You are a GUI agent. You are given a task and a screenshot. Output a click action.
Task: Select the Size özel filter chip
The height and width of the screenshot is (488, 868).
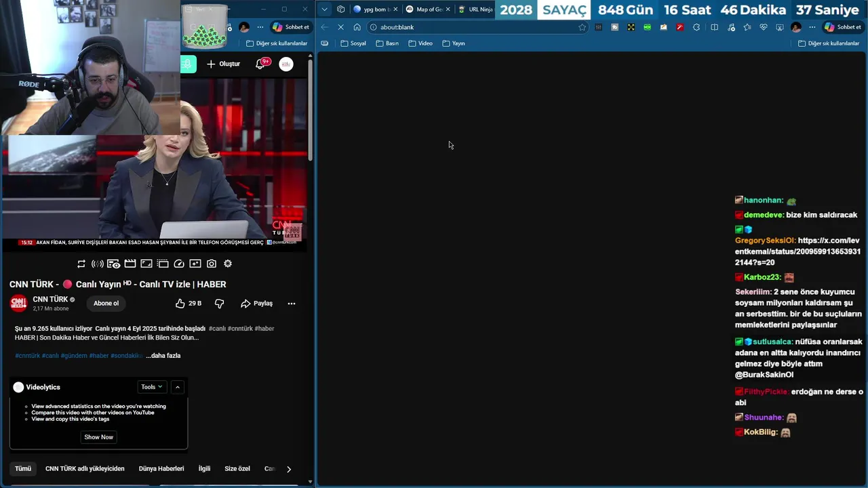[x=237, y=469]
